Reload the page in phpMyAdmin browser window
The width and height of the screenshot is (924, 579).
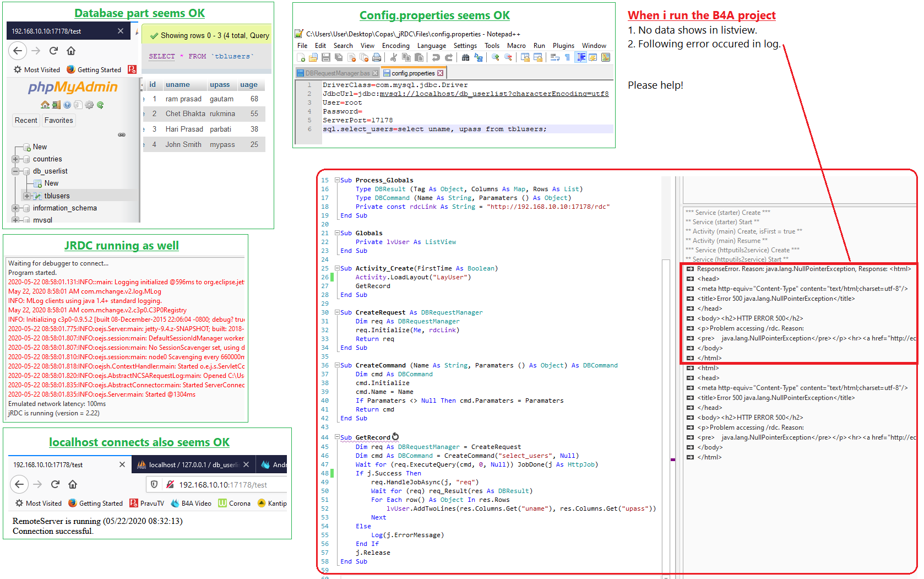[x=53, y=51]
